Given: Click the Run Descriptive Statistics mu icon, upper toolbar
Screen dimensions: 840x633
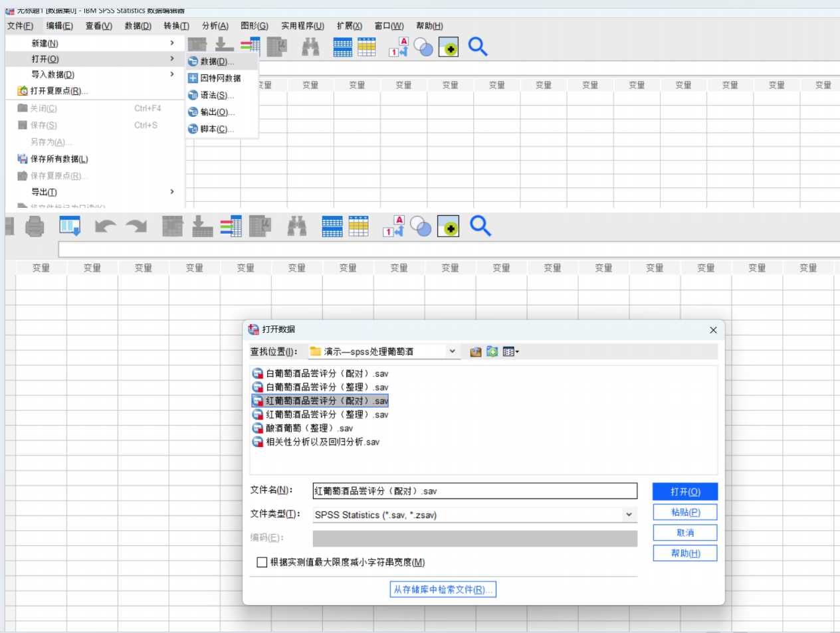Looking at the screenshot, I should (276, 46).
